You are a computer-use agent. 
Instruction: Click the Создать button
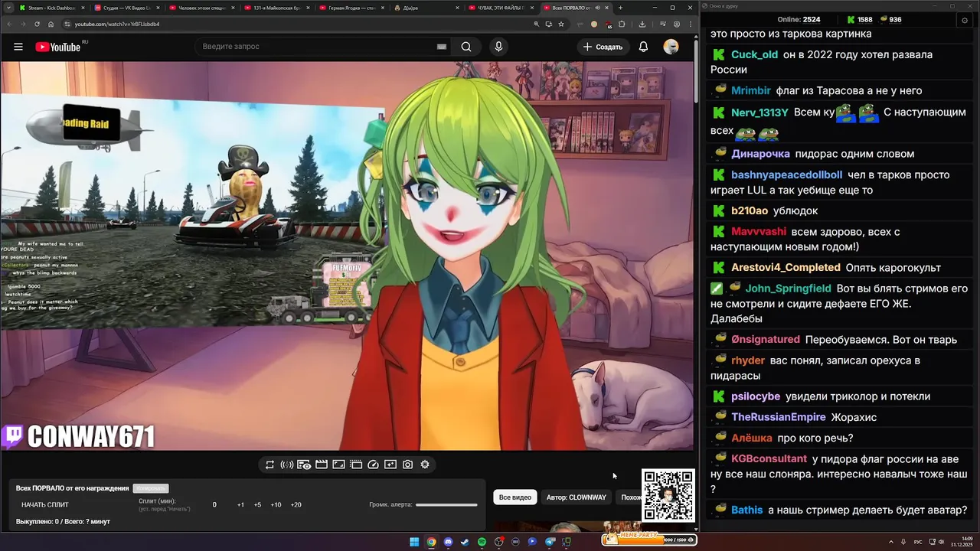[603, 47]
